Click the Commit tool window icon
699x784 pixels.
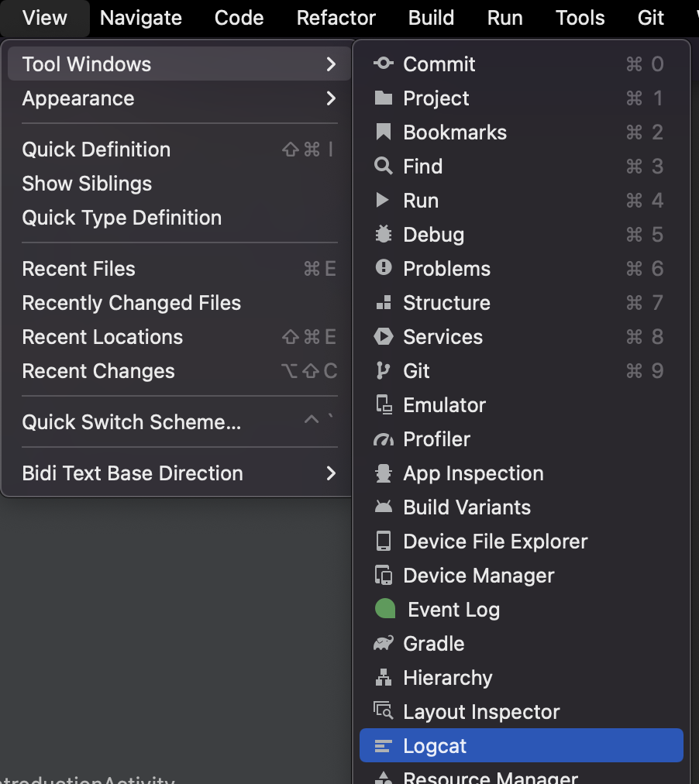[384, 64]
